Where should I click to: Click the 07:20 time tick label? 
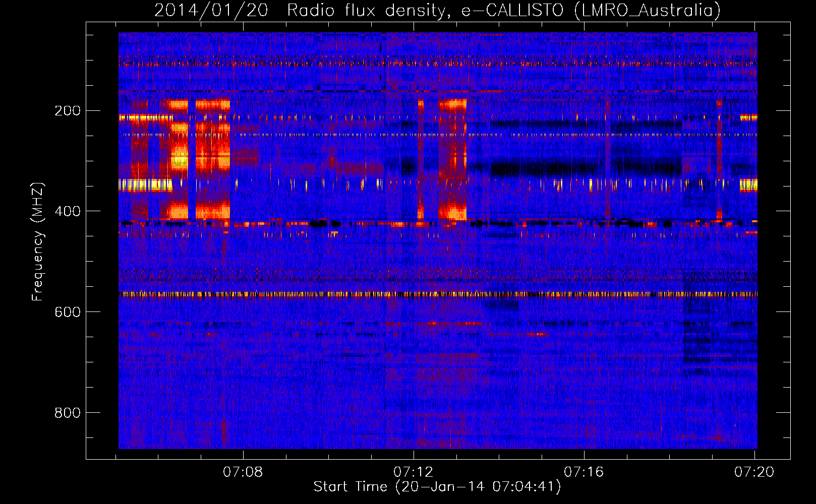click(x=754, y=472)
